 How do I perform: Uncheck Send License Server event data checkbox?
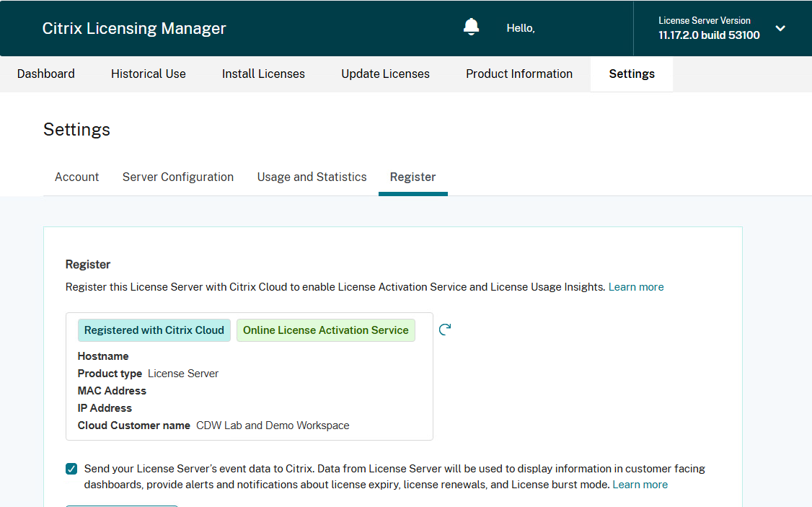click(x=71, y=469)
